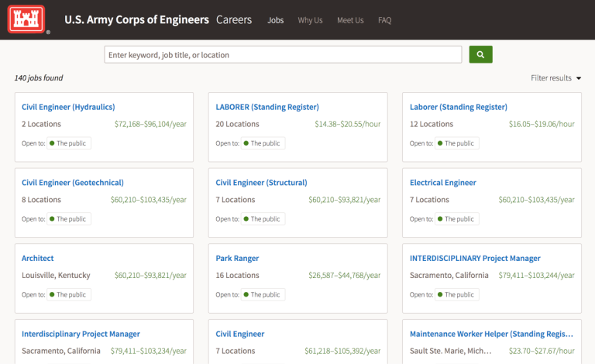Click The public tag on Architect card
Screen dimensions: 595x364
pyautogui.click(x=69, y=294)
